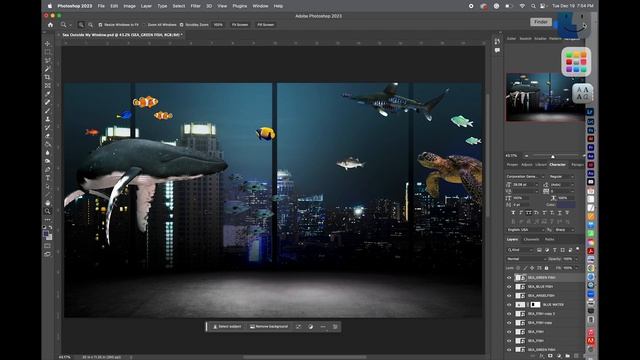This screenshot has height=360, width=640.
Task: Select the Crop tool
Action: click(47, 77)
